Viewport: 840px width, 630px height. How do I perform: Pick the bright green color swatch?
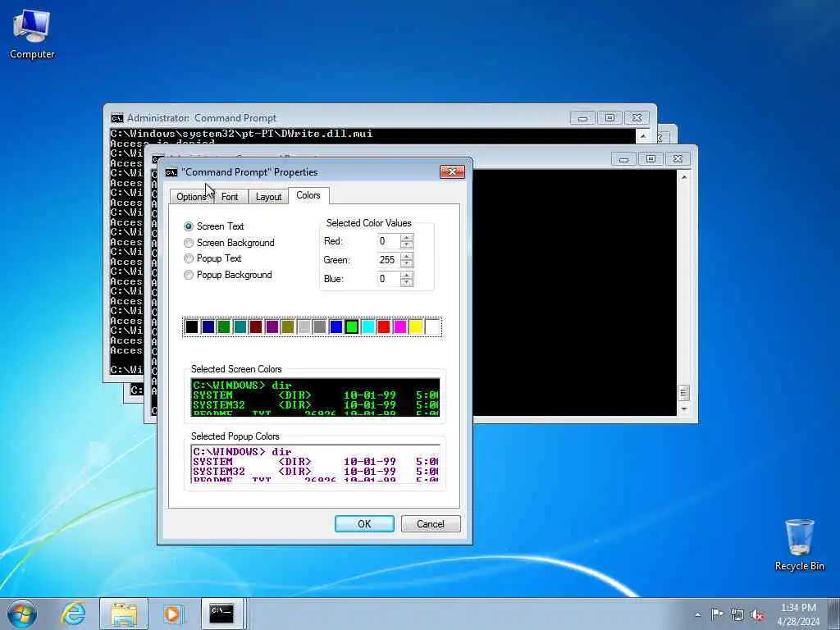(352, 326)
